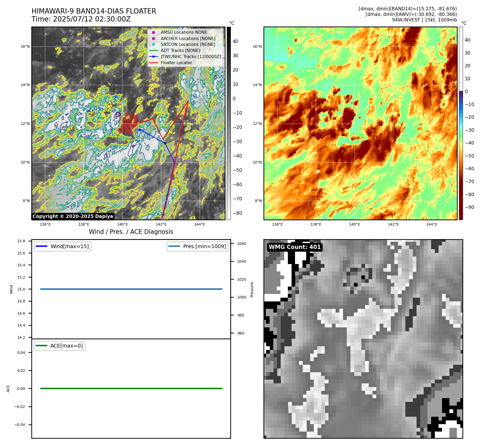Click the '94W.INVEST | 15kt, 1009mb' label

[x=424, y=20]
